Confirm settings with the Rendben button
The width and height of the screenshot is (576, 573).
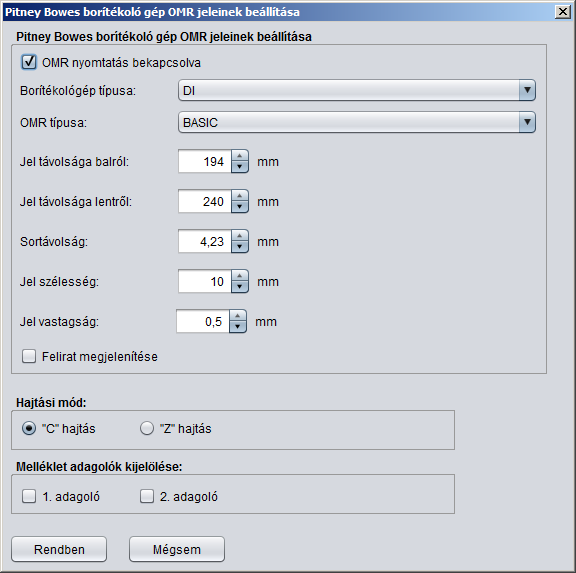pos(59,549)
